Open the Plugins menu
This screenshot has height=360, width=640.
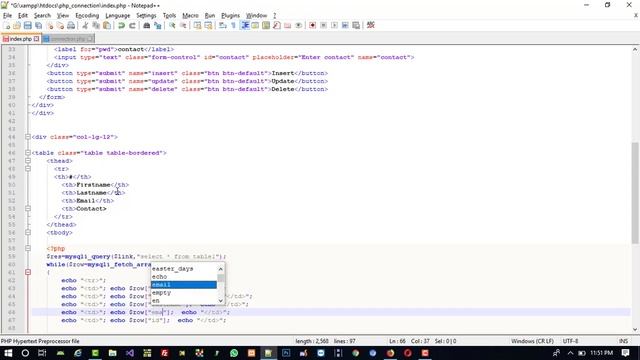tap(230, 16)
